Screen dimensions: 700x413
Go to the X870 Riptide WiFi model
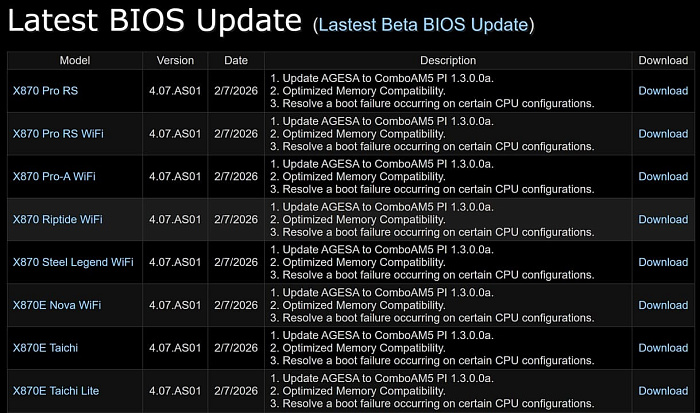(x=57, y=220)
